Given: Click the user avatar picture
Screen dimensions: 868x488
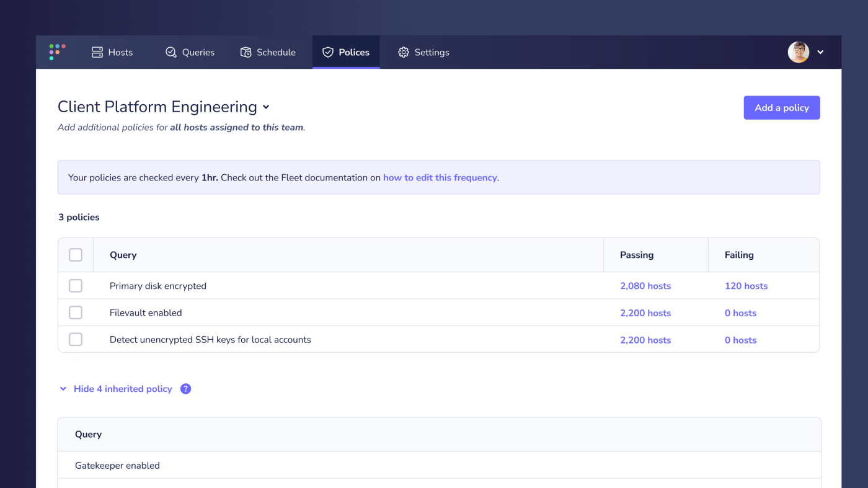Looking at the screenshot, I should (799, 52).
